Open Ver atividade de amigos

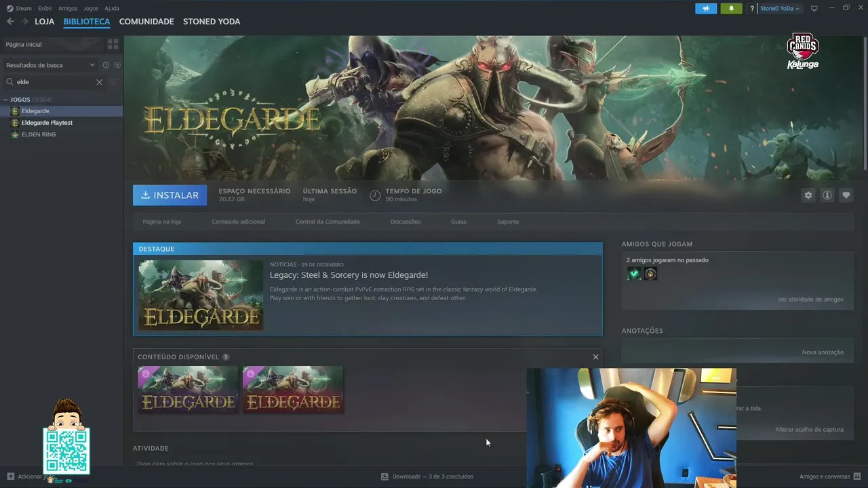tap(810, 300)
